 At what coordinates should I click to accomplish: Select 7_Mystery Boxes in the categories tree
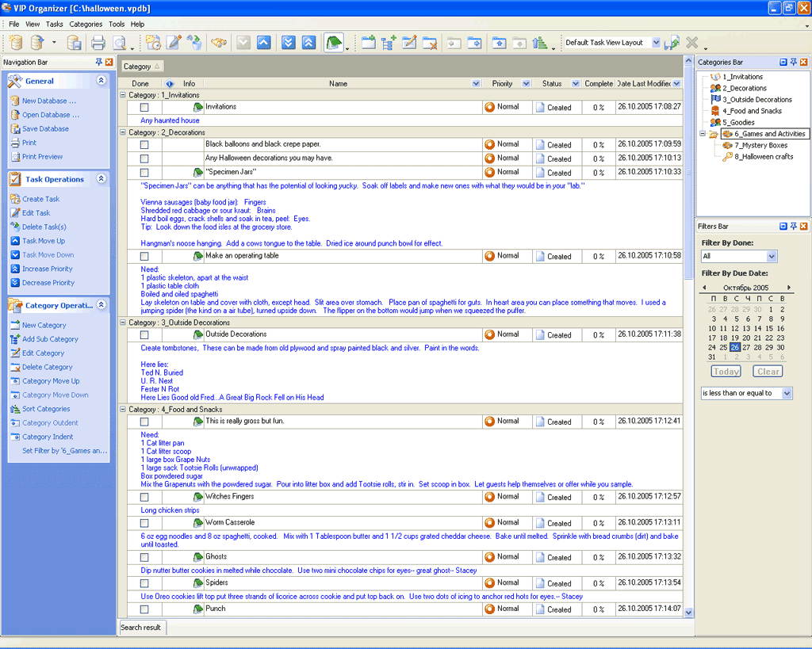pos(760,145)
